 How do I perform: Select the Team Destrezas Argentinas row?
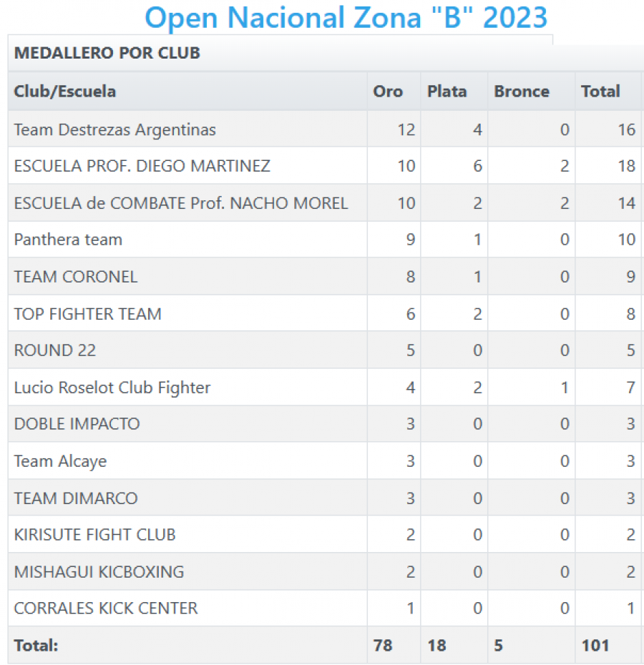(325, 129)
